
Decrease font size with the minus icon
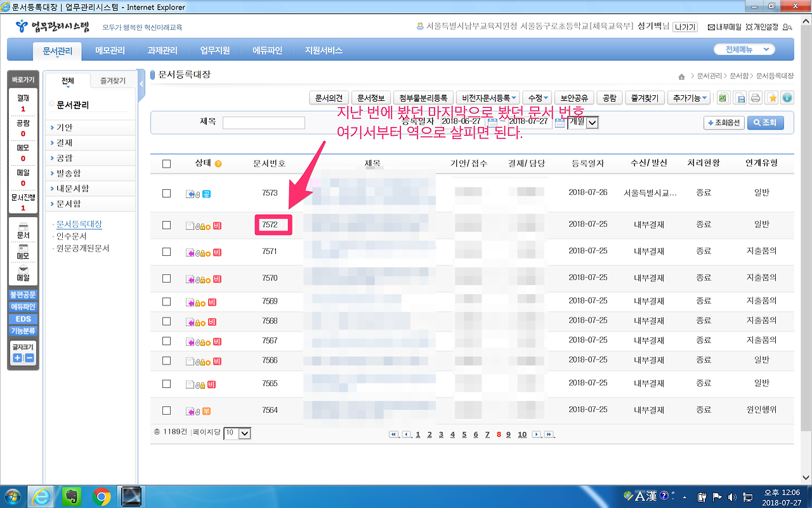point(29,358)
